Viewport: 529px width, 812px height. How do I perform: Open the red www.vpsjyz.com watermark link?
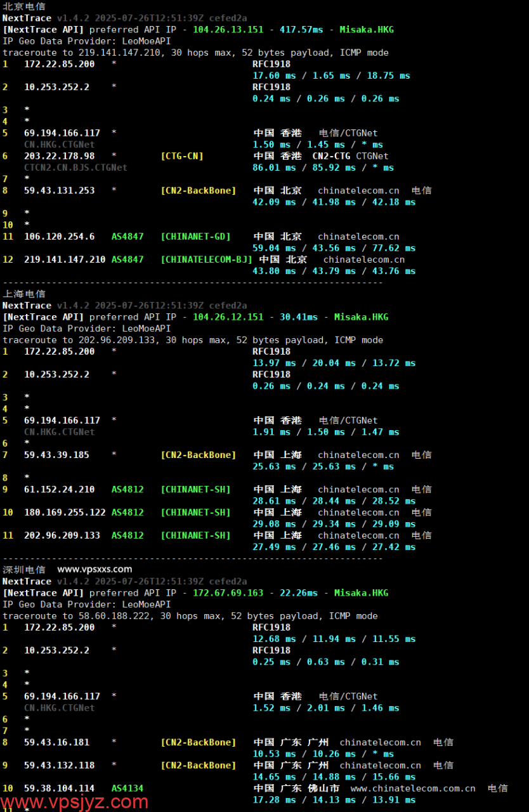point(74,801)
